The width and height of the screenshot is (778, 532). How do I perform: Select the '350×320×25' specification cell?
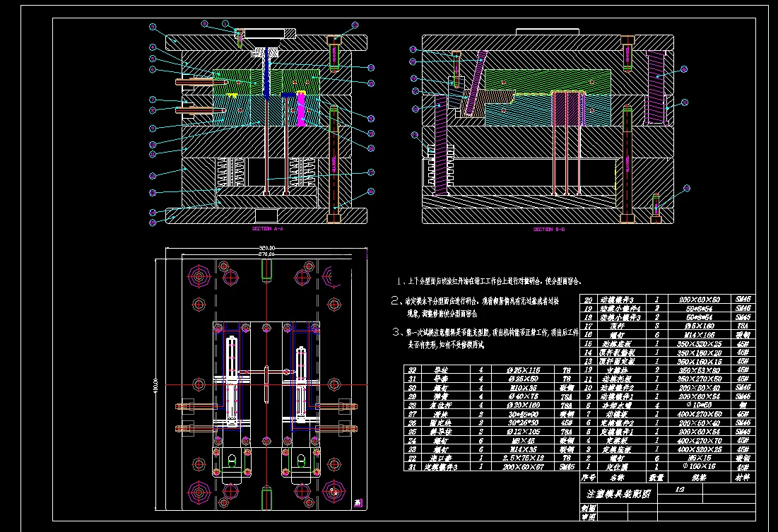tap(699, 344)
